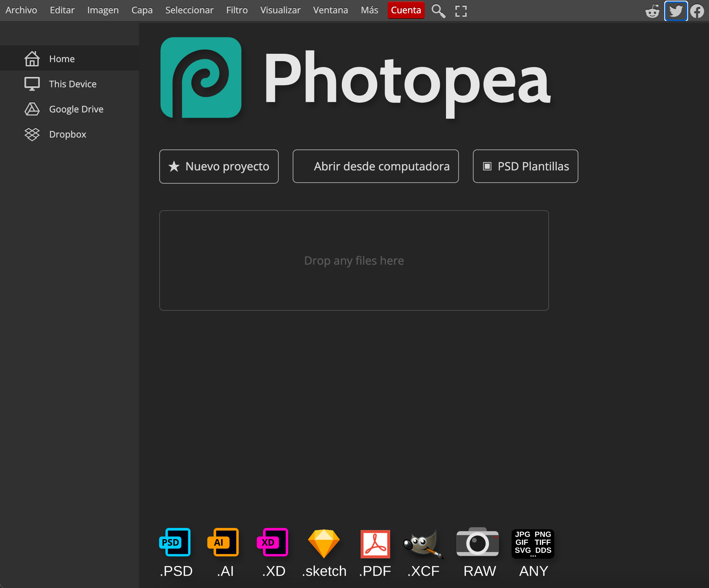This screenshot has height=588, width=709.
Task: Click the .XD format icon
Action: tap(273, 542)
